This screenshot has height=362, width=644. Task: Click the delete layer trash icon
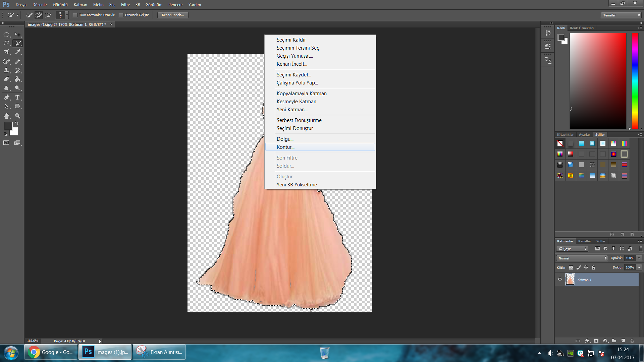tap(632, 341)
